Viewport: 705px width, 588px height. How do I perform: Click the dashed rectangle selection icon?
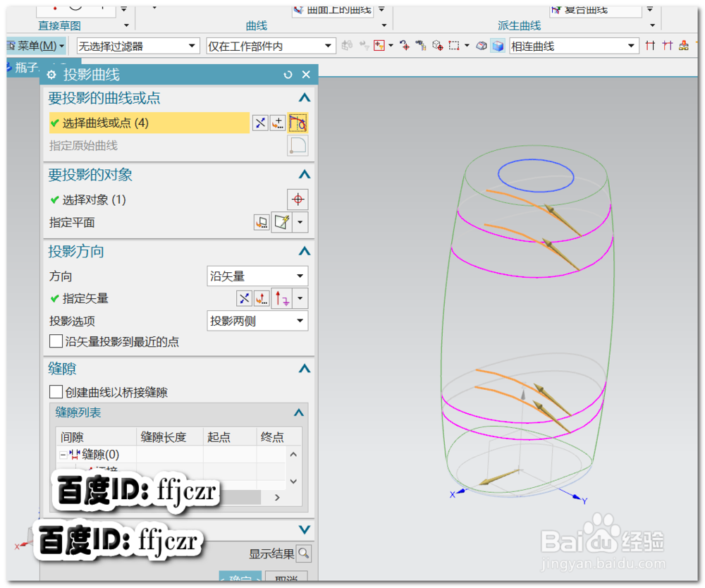[x=454, y=45]
